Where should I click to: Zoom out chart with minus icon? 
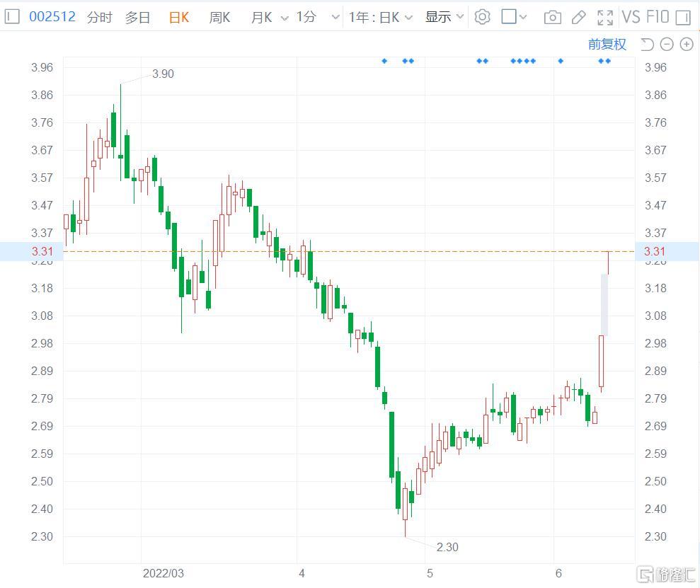click(667, 44)
